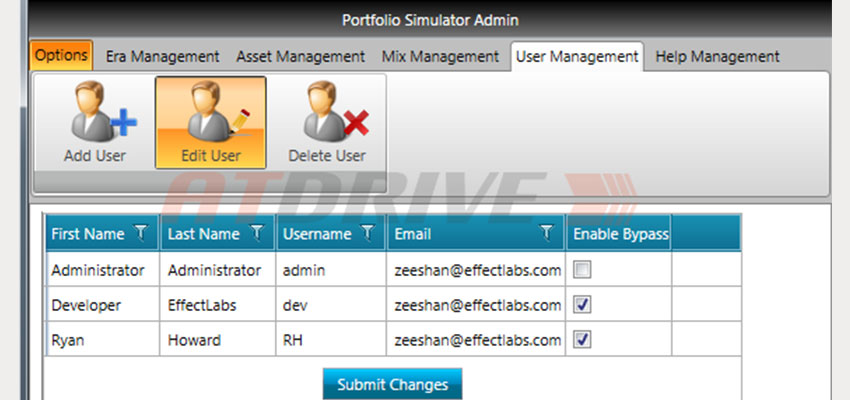Uncheck Enable Bypass for Developer user
Viewport: 850px width, 400px height.
click(x=583, y=305)
